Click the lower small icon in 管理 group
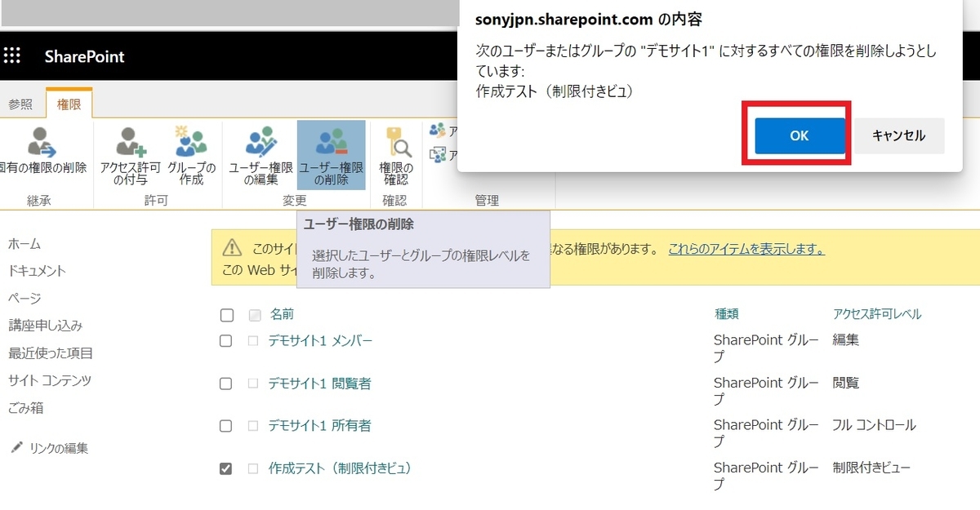This screenshot has width=980, height=510. pyautogui.click(x=438, y=154)
